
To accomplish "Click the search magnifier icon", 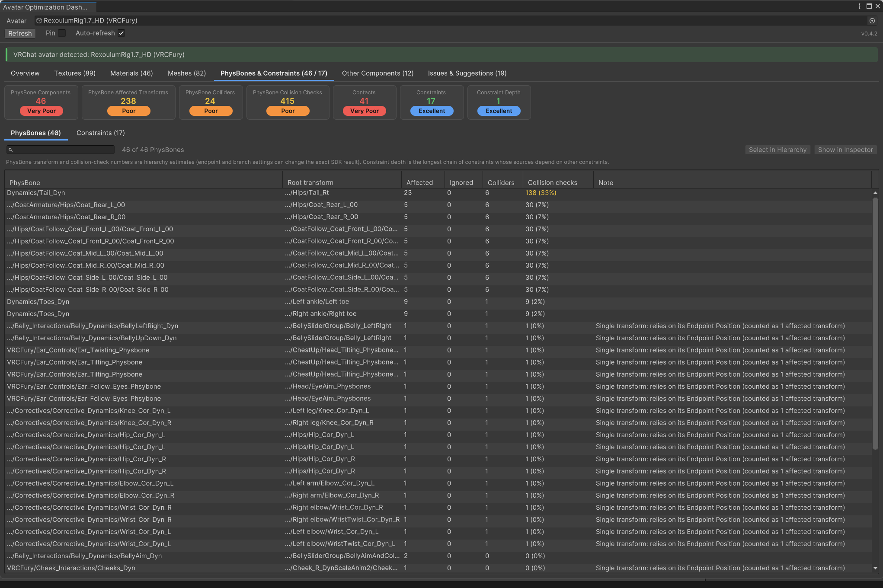I will pyautogui.click(x=11, y=150).
